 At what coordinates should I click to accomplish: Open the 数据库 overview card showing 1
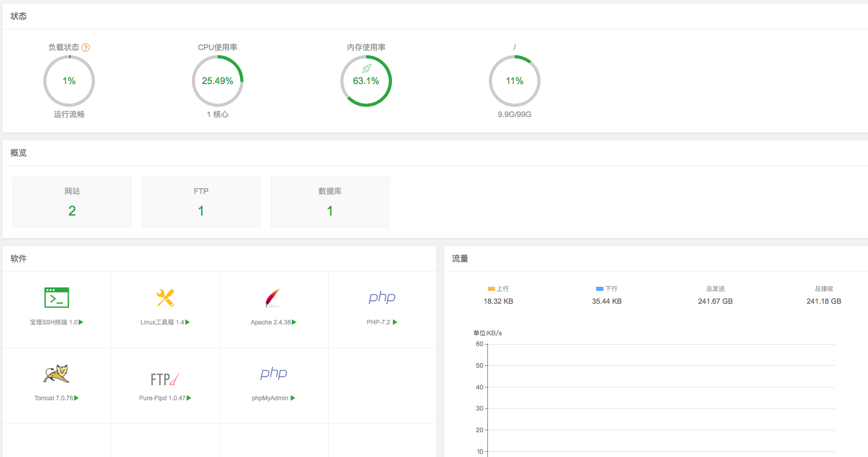[x=330, y=202]
